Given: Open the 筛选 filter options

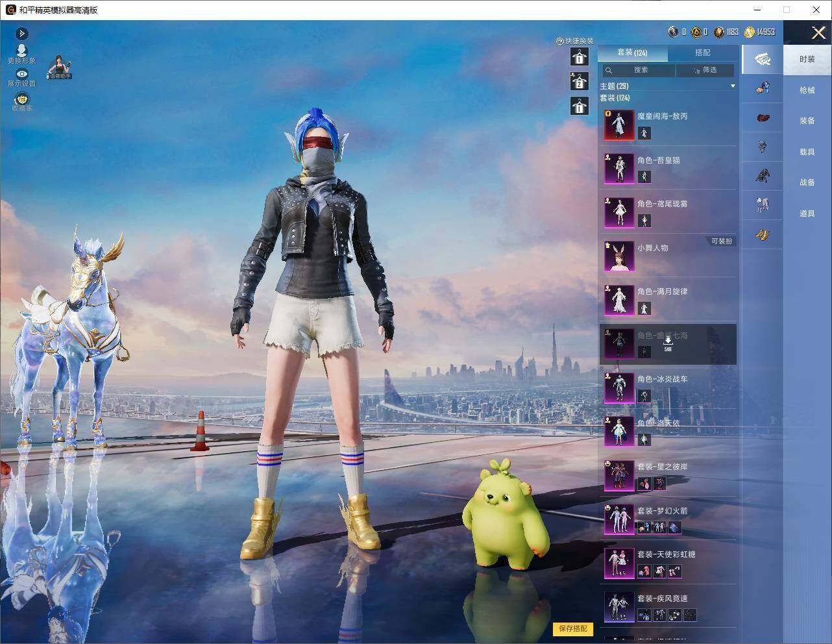Looking at the screenshot, I should (705, 70).
